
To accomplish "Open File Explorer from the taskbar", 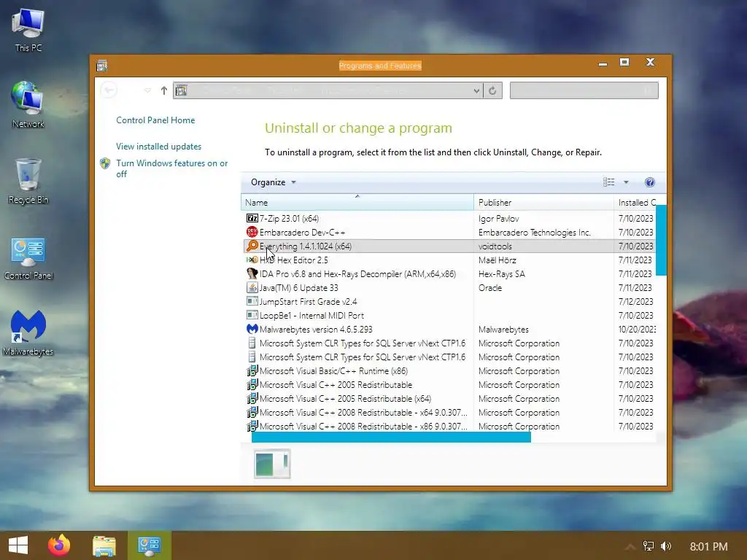I will pyautogui.click(x=104, y=545).
